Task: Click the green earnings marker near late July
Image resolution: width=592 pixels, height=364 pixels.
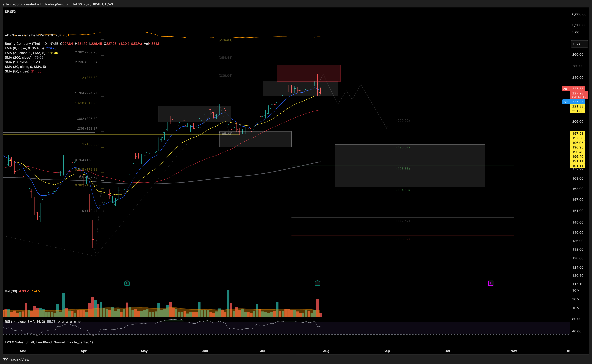Action: 317,283
